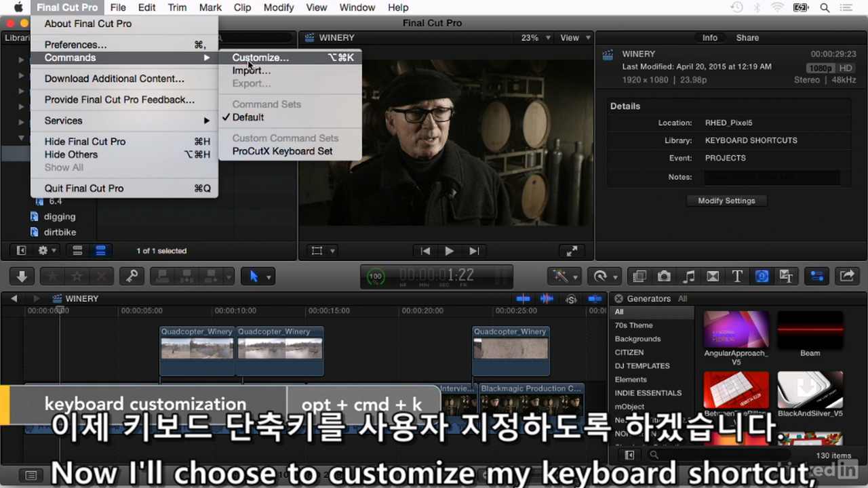Screen dimensions: 868x488
Task: Expand the Services submenu
Action: (x=124, y=121)
